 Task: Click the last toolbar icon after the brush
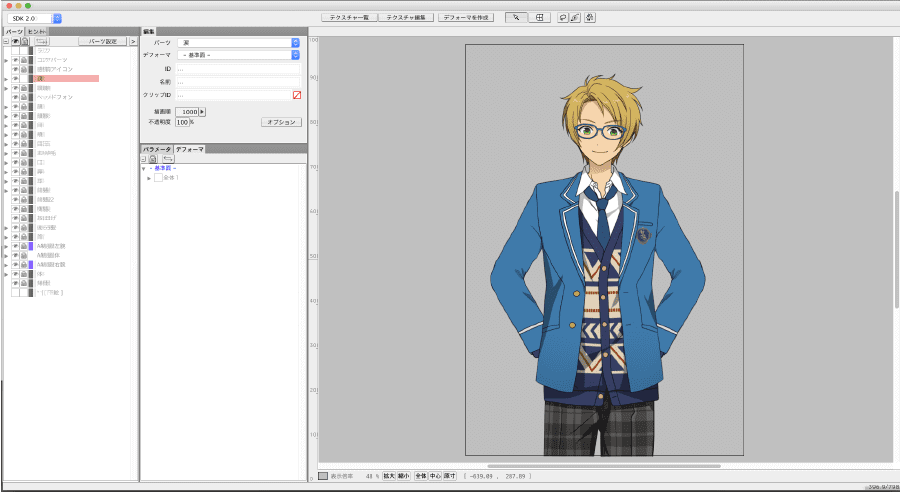(x=590, y=18)
